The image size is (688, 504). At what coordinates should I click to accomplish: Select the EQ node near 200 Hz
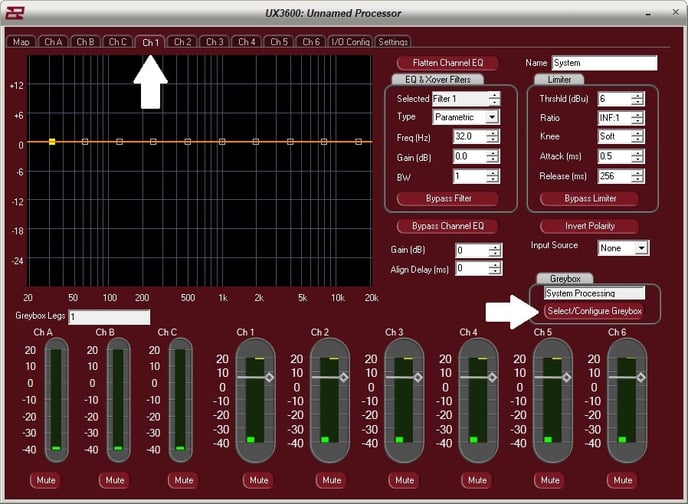[153, 142]
